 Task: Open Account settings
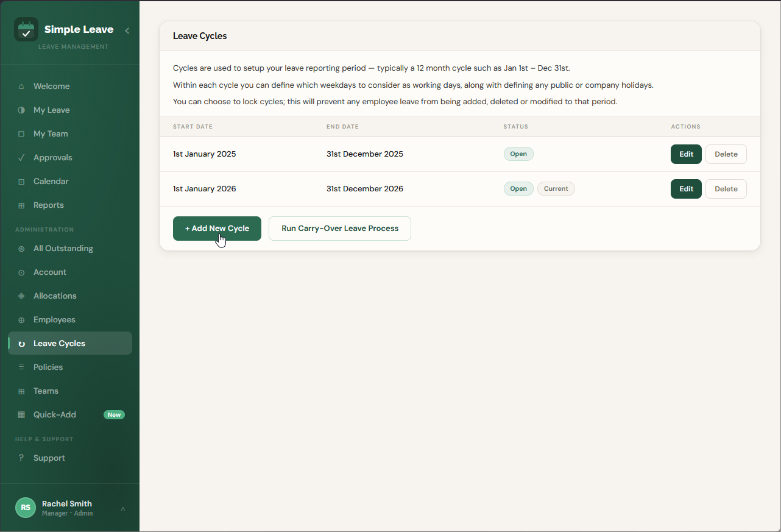70,272
